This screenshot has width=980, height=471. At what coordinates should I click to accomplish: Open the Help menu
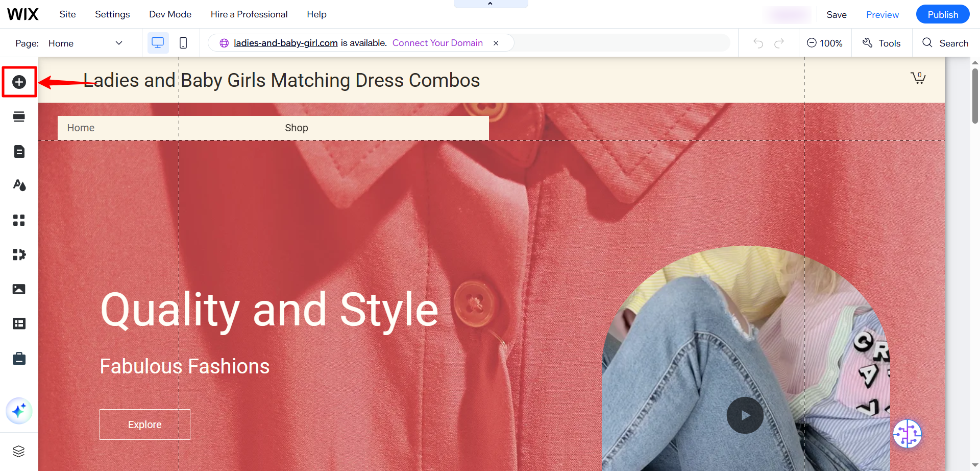point(316,14)
